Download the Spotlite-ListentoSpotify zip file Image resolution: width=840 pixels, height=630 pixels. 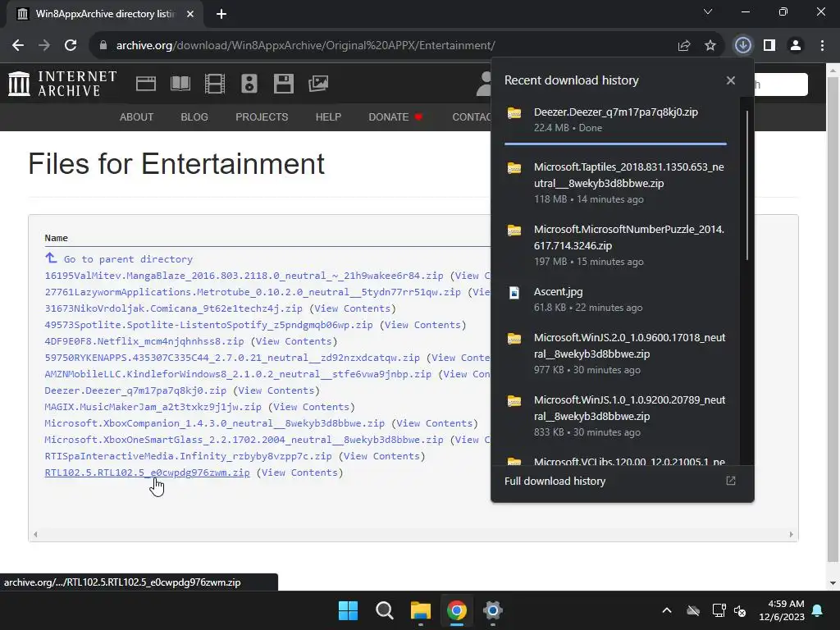(x=209, y=325)
